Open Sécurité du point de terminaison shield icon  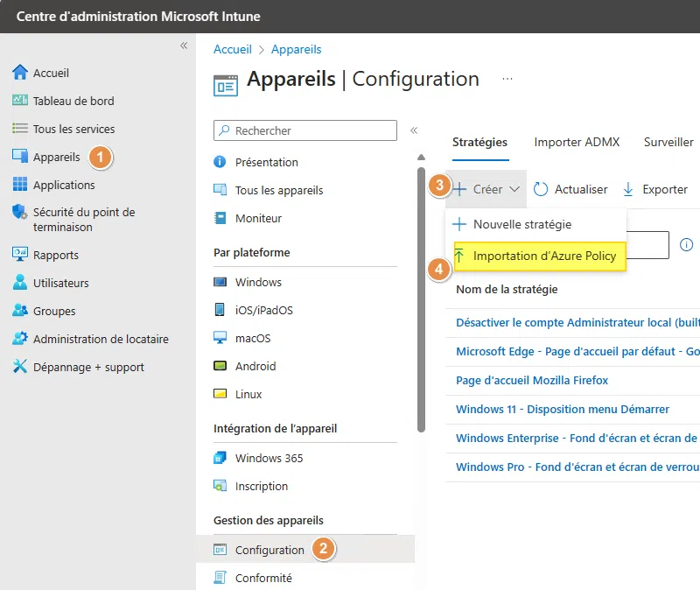[20, 213]
